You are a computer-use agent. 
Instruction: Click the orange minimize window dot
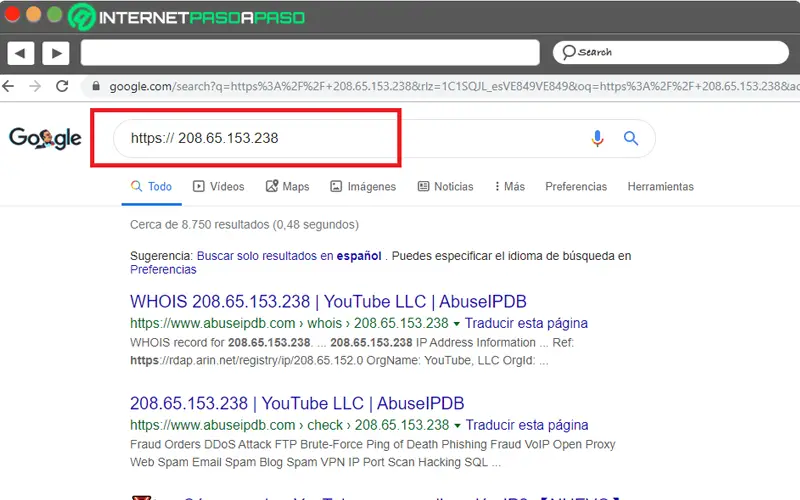click(34, 14)
